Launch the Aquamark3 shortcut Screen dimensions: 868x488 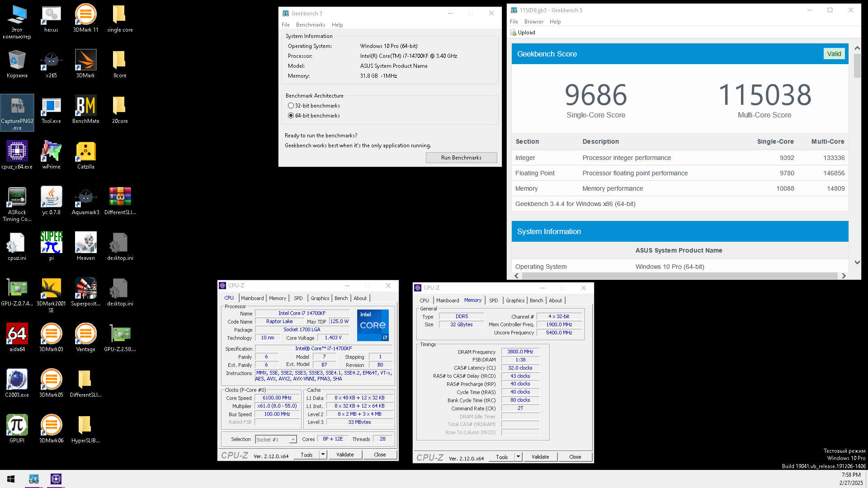pos(85,201)
